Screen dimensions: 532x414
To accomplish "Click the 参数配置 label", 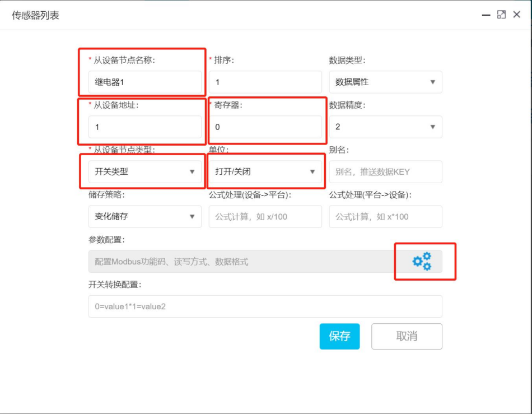I will tap(106, 240).
